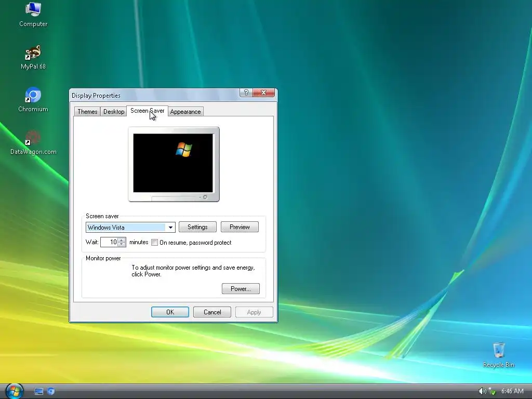The height and width of the screenshot is (399, 532).
Task: Open the Chromium desktop shortcut
Action: click(33, 99)
